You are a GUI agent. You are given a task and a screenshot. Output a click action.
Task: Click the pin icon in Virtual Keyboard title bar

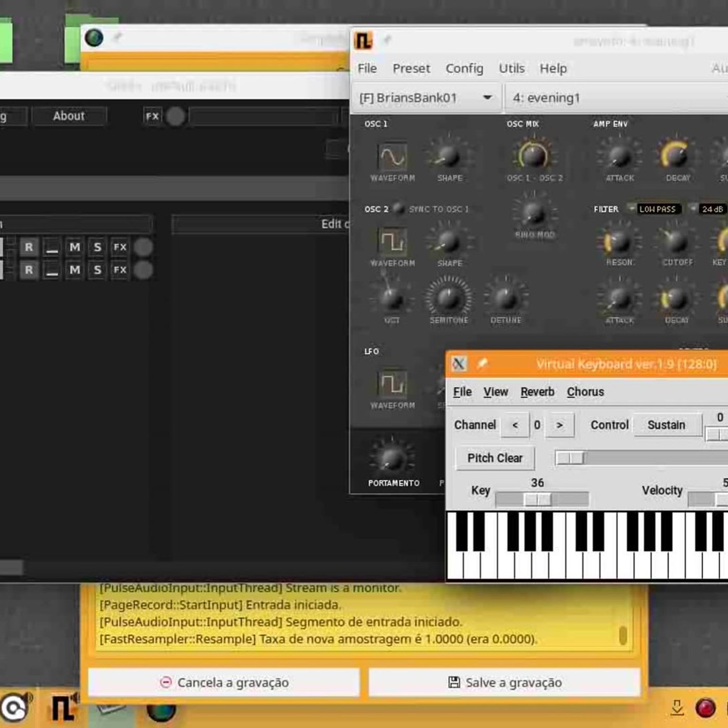click(482, 363)
